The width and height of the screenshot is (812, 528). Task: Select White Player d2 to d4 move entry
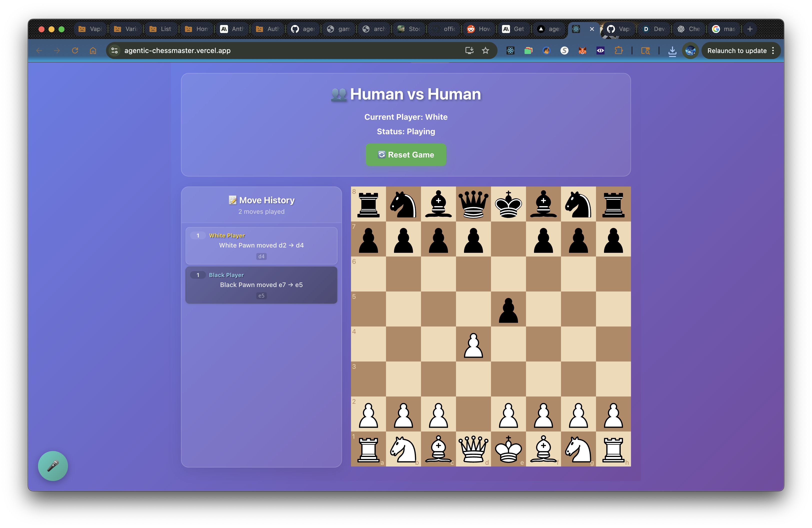point(261,245)
